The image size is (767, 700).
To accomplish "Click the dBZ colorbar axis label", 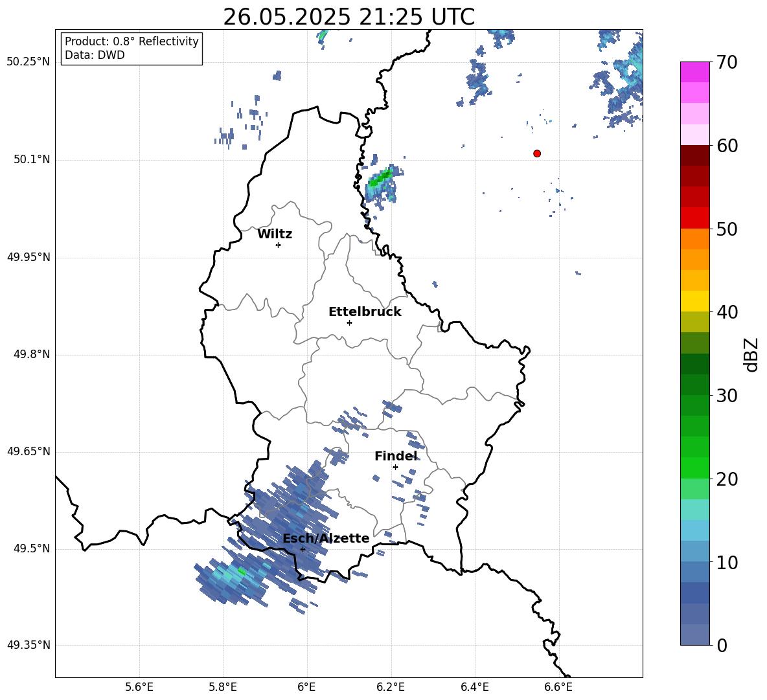I will tap(751, 354).
